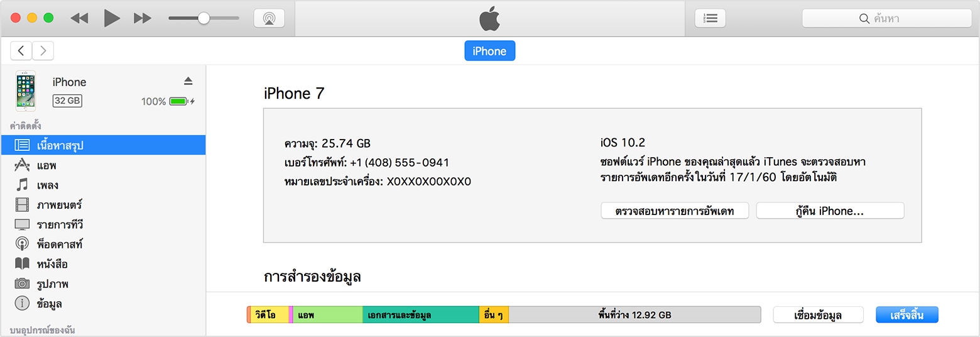The width and height of the screenshot is (980, 337).
Task: Click the fast-forward button
Action: click(x=143, y=19)
